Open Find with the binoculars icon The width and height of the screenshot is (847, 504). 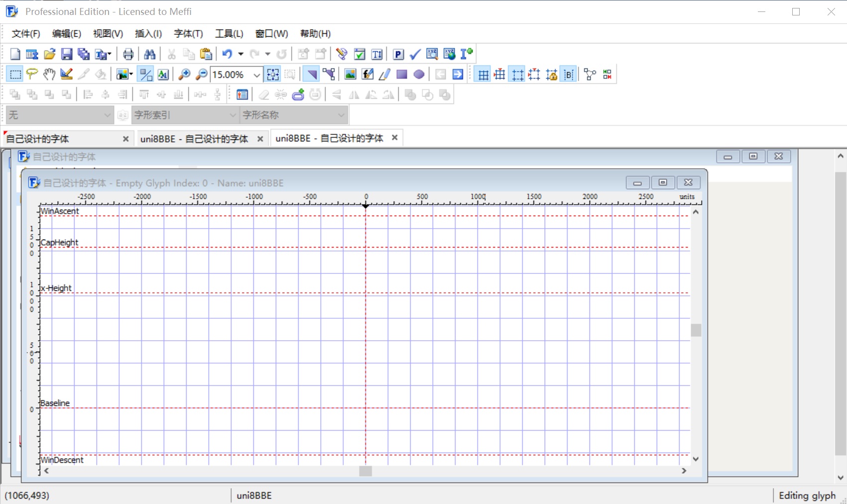[149, 54]
